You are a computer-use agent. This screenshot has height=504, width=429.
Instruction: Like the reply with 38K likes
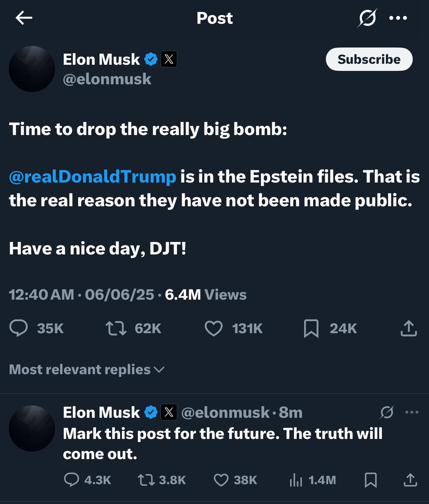(x=221, y=480)
